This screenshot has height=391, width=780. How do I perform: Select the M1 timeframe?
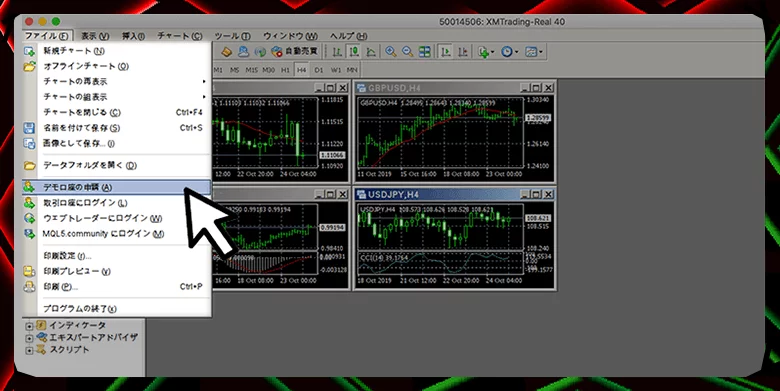click(x=218, y=70)
